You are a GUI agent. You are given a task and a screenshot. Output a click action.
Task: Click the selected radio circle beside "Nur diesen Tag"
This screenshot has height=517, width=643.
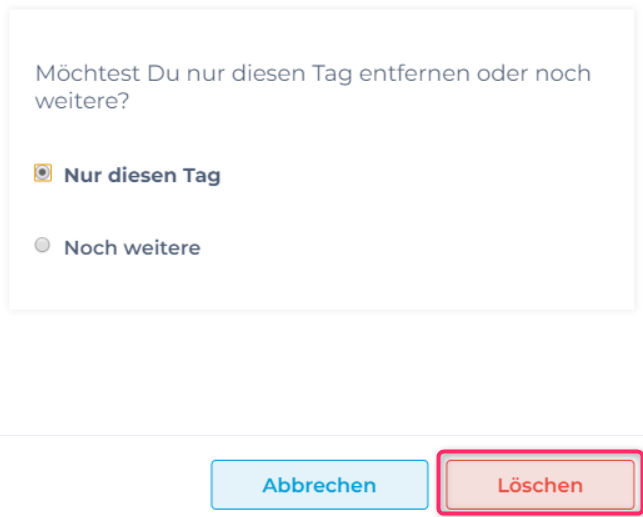point(43,173)
